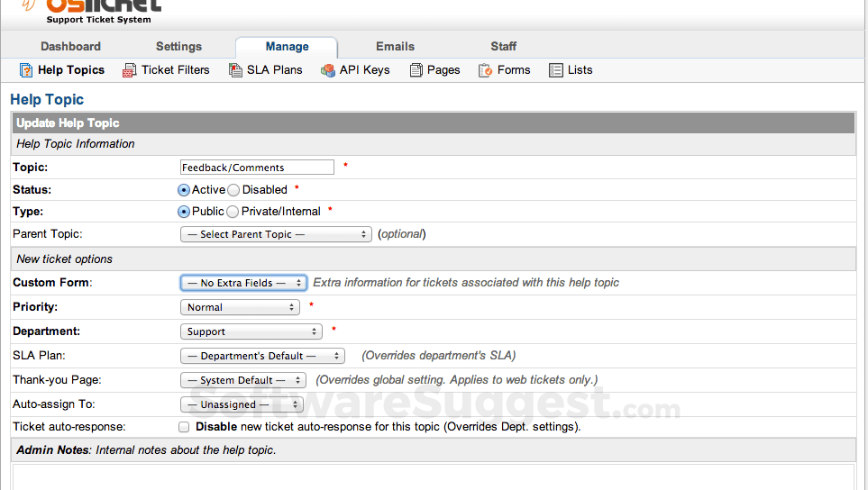Click the SLA Plans icon
This screenshot has width=868, height=490.
235,70
